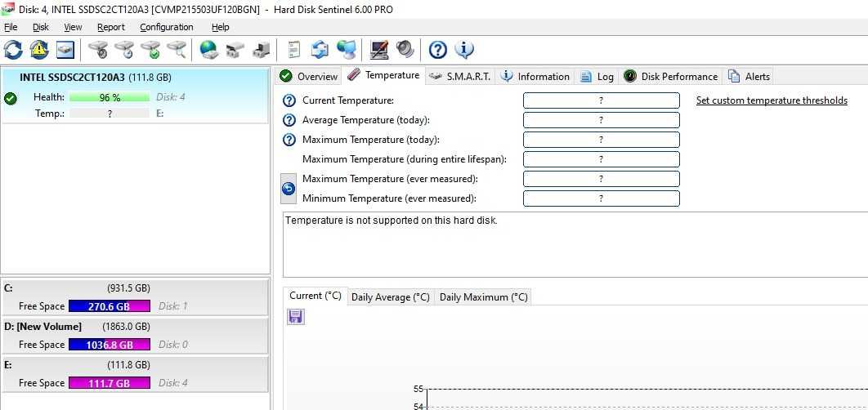Viewport: 868px width, 410px height.
Task: Click the 'Disk: 4' label beside Health
Action: [x=171, y=97]
